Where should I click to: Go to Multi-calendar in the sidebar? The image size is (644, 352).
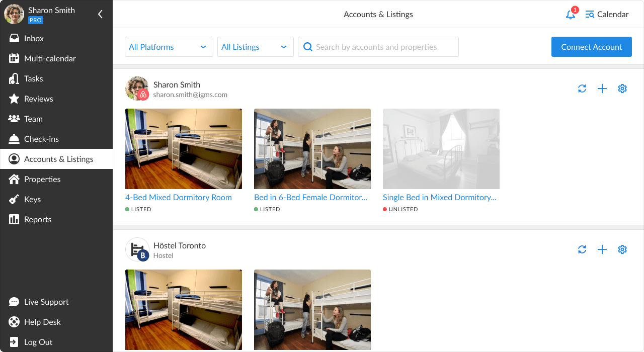coord(49,59)
